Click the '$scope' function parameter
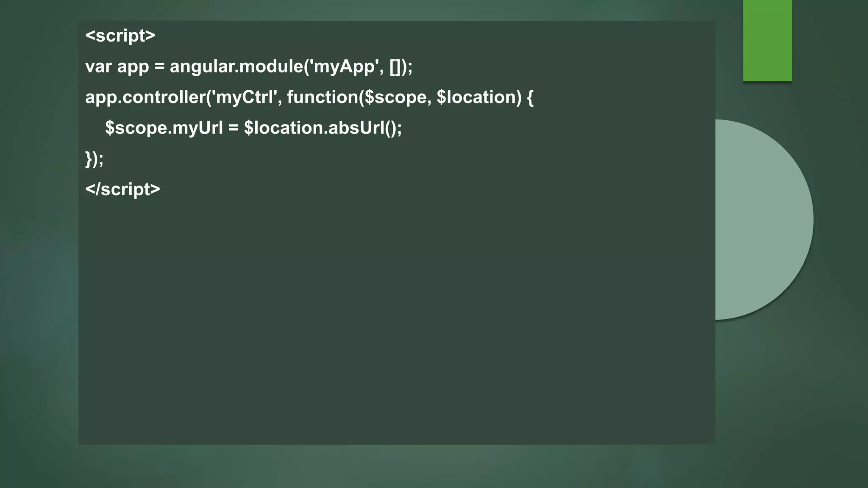Screen dimensions: 868x488 coord(395,98)
